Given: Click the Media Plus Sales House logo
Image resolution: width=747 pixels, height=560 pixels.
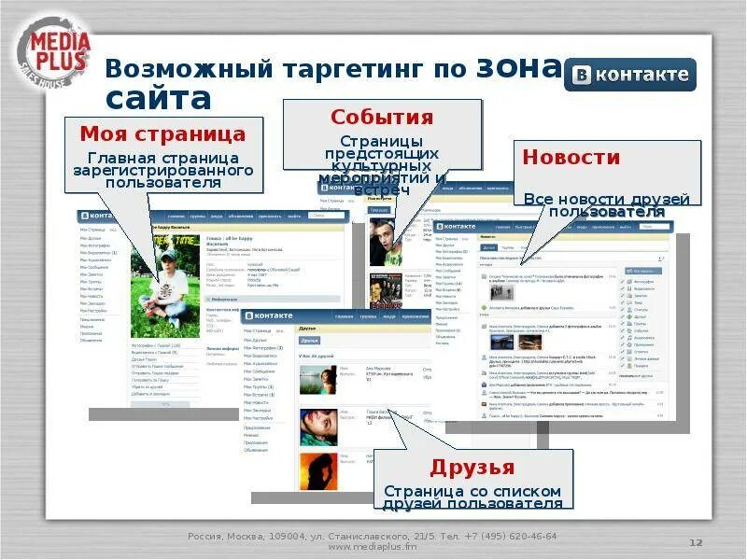Looking at the screenshot, I should pos(54,52).
